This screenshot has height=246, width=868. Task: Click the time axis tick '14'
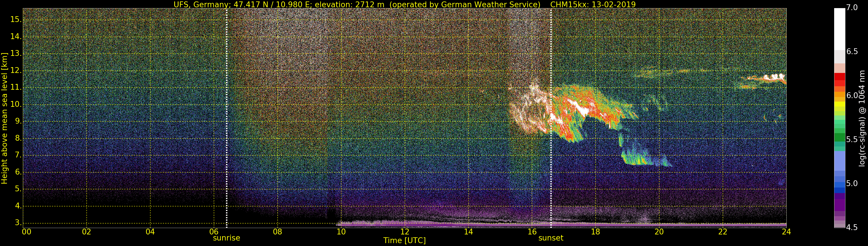(468, 232)
